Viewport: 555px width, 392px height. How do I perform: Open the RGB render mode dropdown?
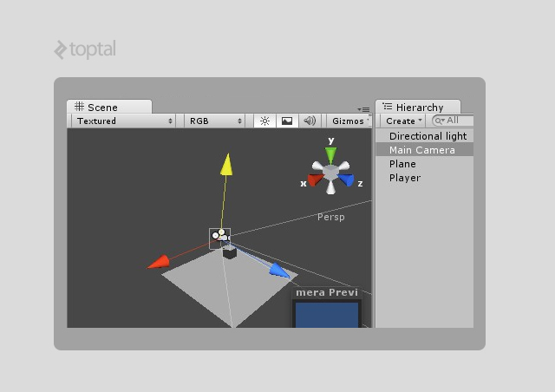tap(215, 121)
